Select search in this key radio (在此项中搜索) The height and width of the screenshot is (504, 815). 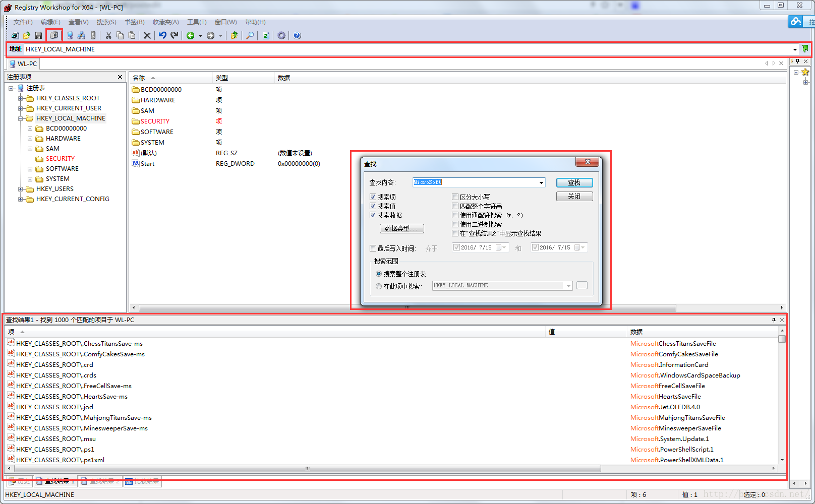pos(379,286)
